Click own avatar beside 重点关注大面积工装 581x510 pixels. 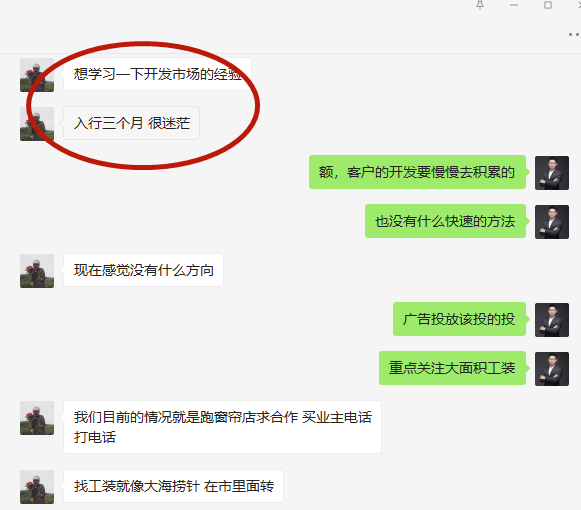pos(552,369)
